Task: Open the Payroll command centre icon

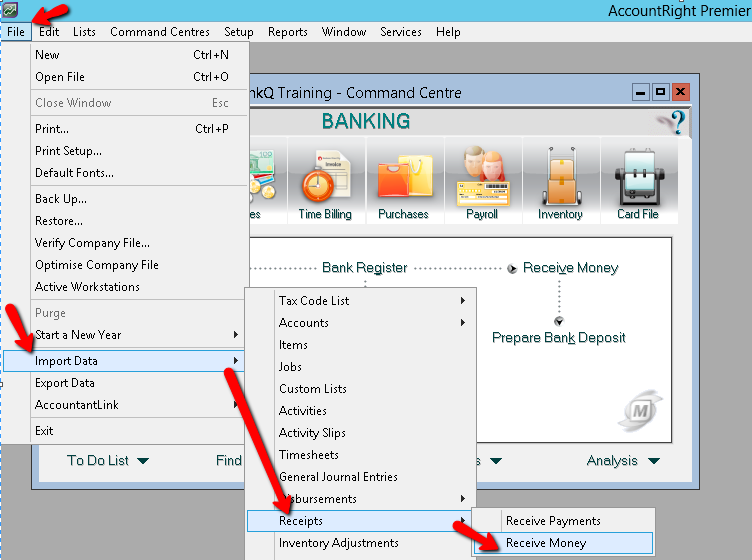Action: (482, 182)
